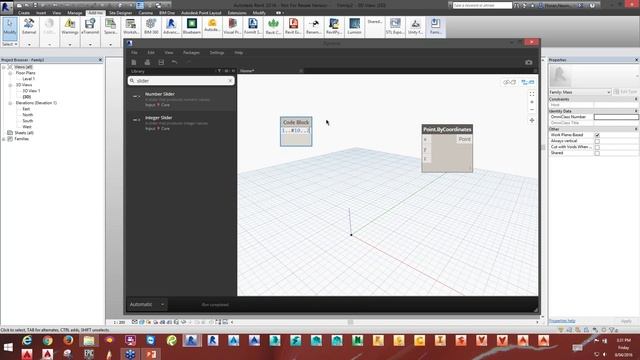This screenshot has height=360, width=640.
Task: Click the Warnings button in the Revit ribbon
Action: pos(70,27)
